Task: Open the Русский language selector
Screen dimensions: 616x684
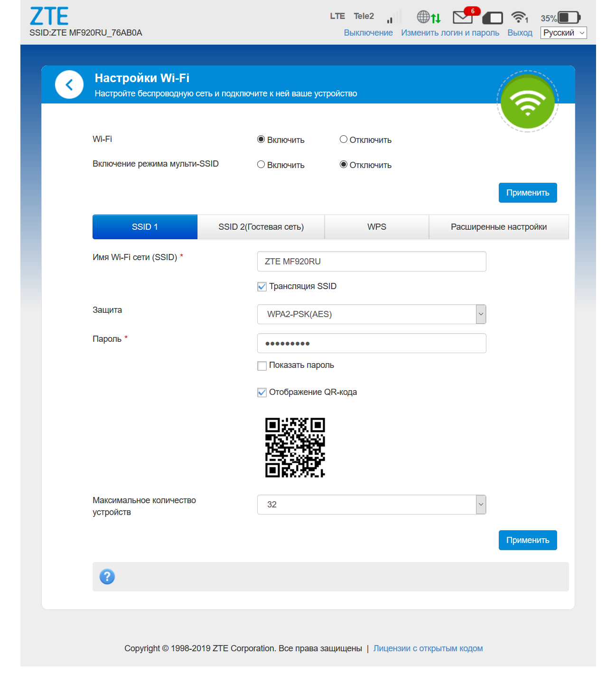Action: coord(564,33)
